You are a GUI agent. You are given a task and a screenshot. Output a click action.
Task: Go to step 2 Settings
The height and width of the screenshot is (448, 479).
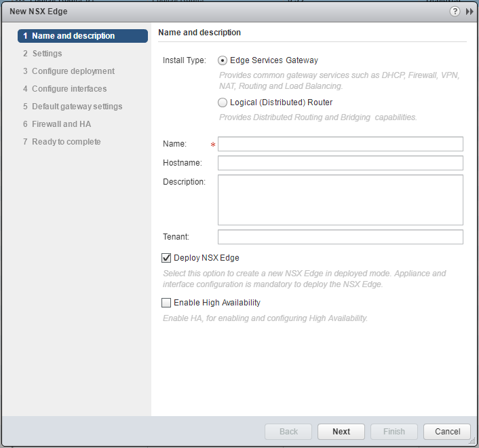(x=47, y=54)
